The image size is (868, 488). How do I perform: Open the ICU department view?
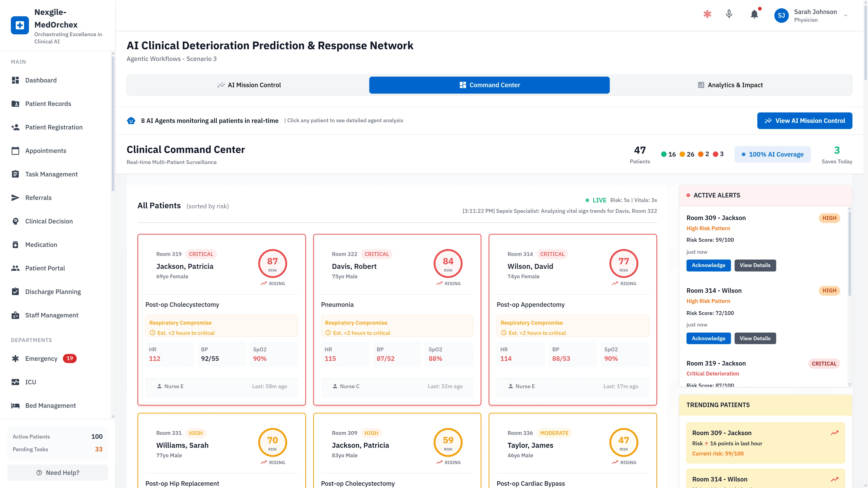tap(30, 382)
